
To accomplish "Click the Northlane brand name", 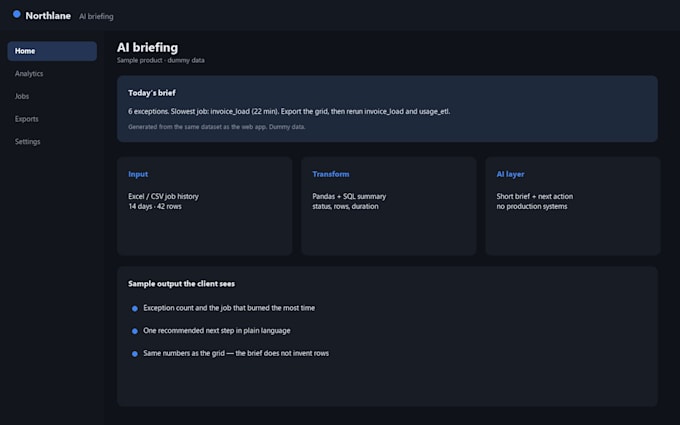I will tap(48, 16).
